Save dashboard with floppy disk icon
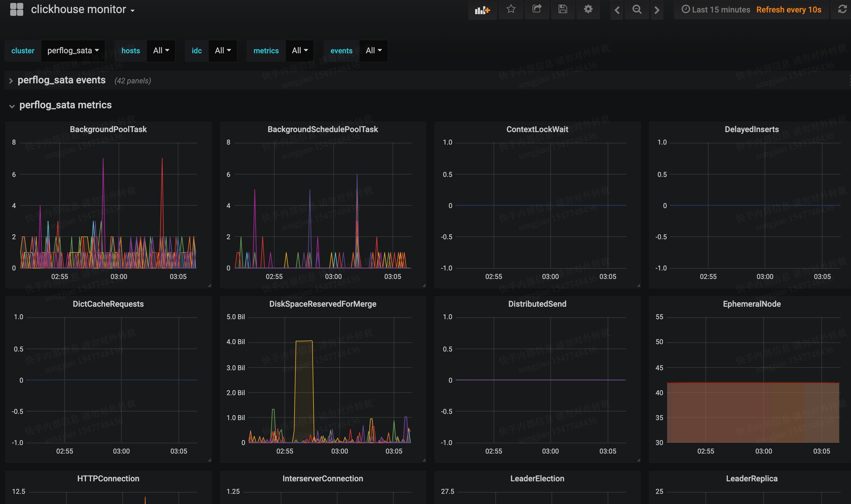The height and width of the screenshot is (504, 851). point(562,9)
